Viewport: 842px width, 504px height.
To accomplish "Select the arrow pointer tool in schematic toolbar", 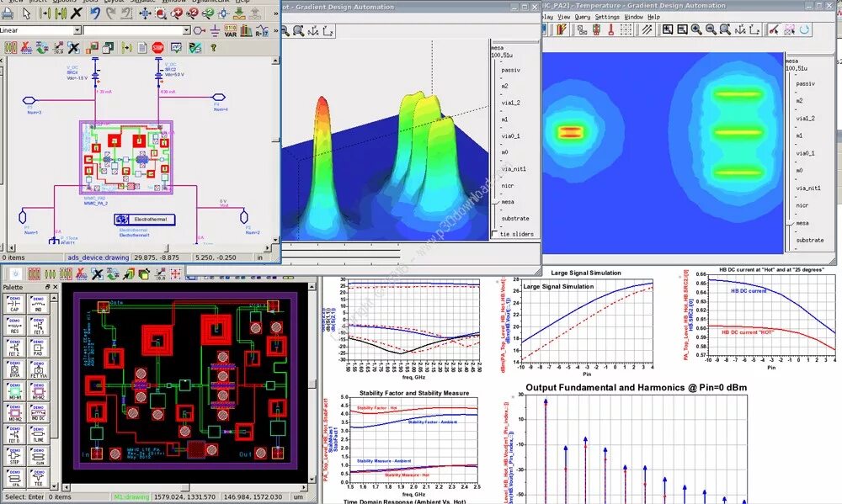I will (x=26, y=13).
